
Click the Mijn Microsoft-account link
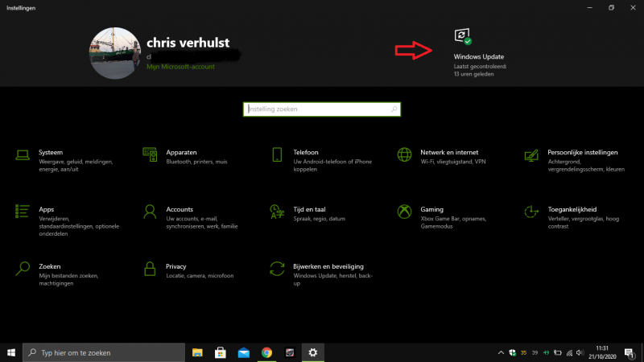180,67
